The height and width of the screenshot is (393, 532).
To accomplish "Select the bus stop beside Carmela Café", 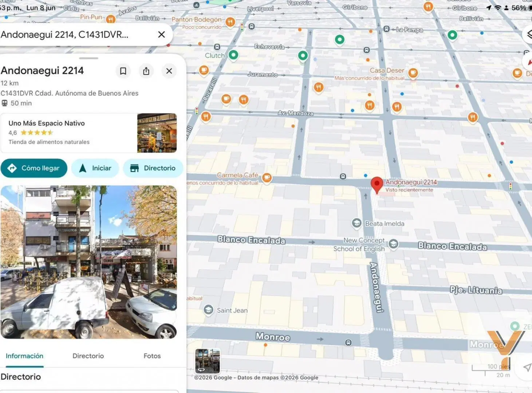I will (343, 176).
